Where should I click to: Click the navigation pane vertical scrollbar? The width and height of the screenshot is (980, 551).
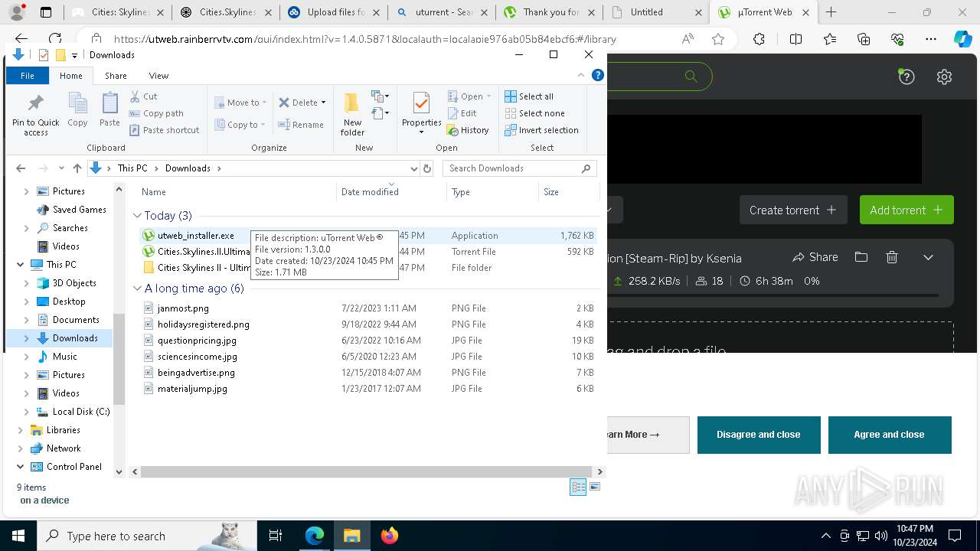tap(119, 360)
